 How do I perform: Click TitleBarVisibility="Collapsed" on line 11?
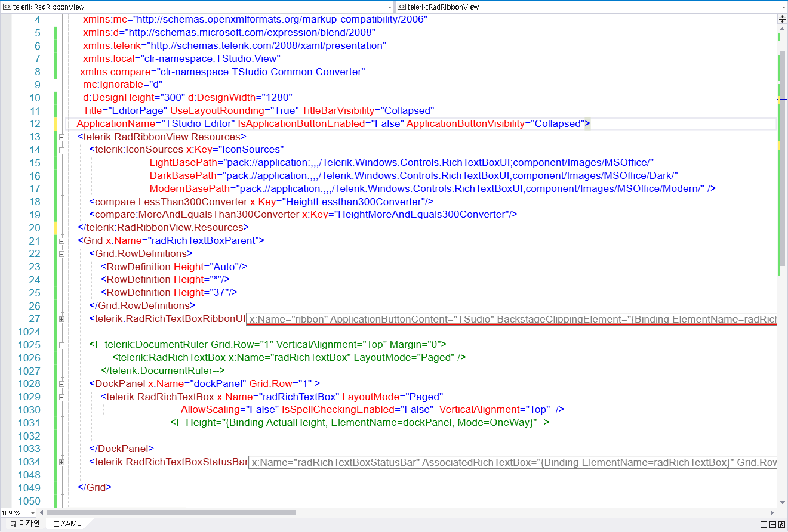368,111
